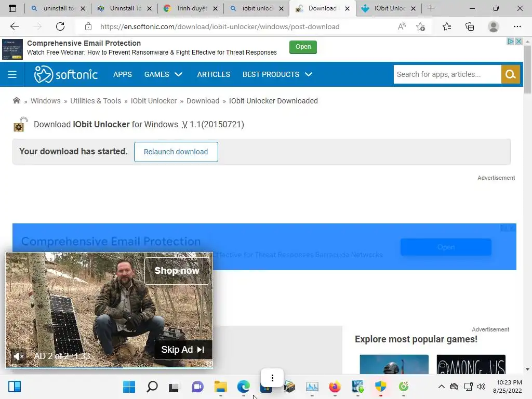This screenshot has height=399, width=532.
Task: Close the top banner advertisement
Action: (x=518, y=42)
